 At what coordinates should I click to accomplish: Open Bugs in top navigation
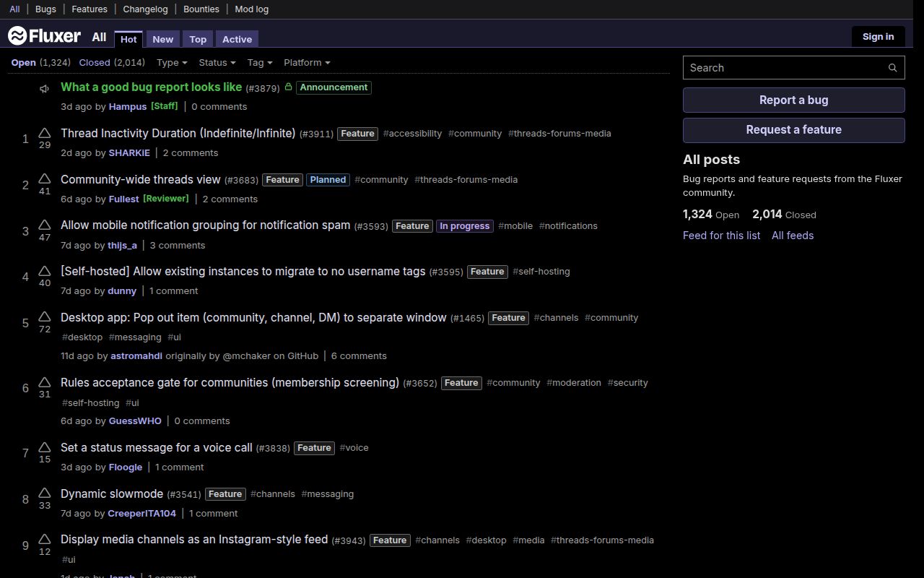(45, 9)
